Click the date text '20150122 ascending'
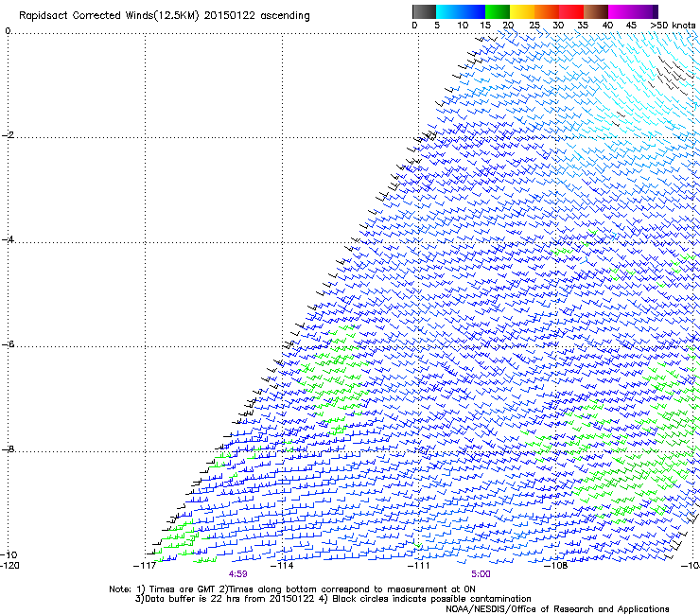This screenshot has height=615, width=700. (x=256, y=16)
